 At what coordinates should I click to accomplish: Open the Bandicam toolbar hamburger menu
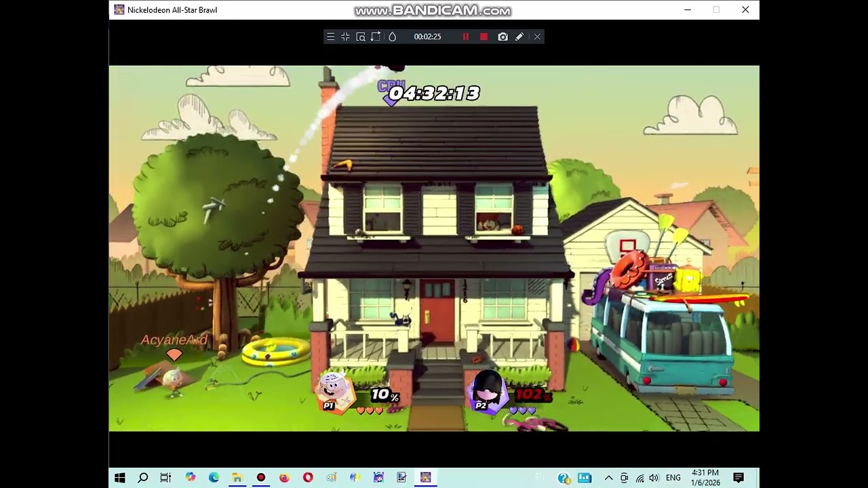(330, 37)
